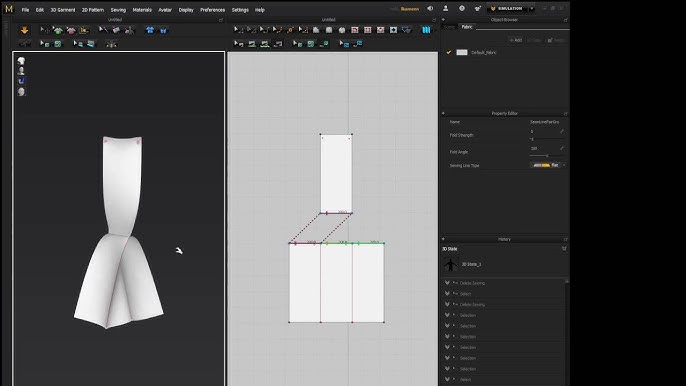Click the user account icon in the top bar
This screenshot has height=386, width=686.
[x=445, y=8]
